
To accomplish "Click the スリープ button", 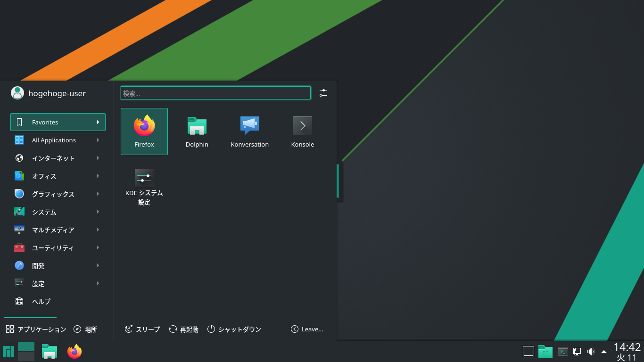I will (x=142, y=329).
